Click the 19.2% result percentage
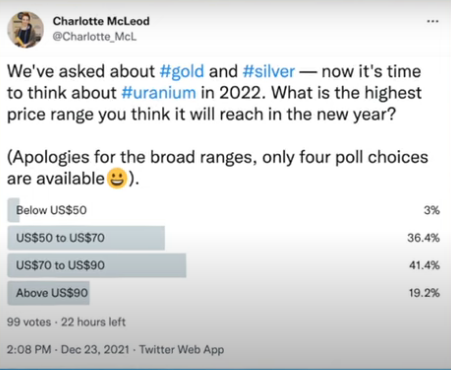The width and height of the screenshot is (451, 370). (x=424, y=293)
